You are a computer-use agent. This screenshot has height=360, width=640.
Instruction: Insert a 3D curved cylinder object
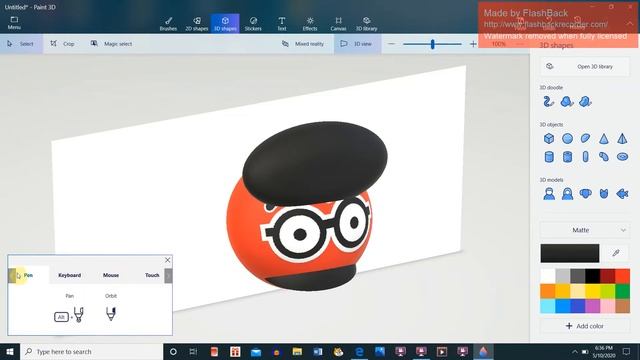tap(604, 157)
